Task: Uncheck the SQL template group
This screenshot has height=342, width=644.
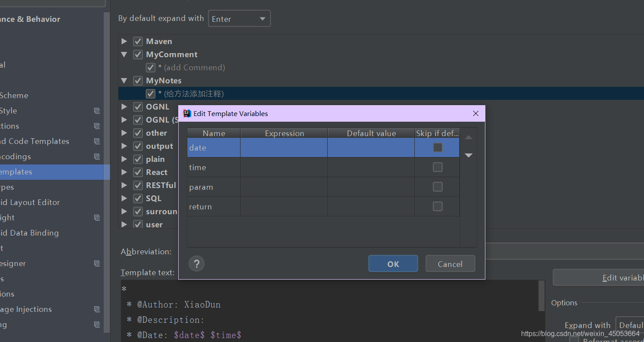Action: pos(138,198)
